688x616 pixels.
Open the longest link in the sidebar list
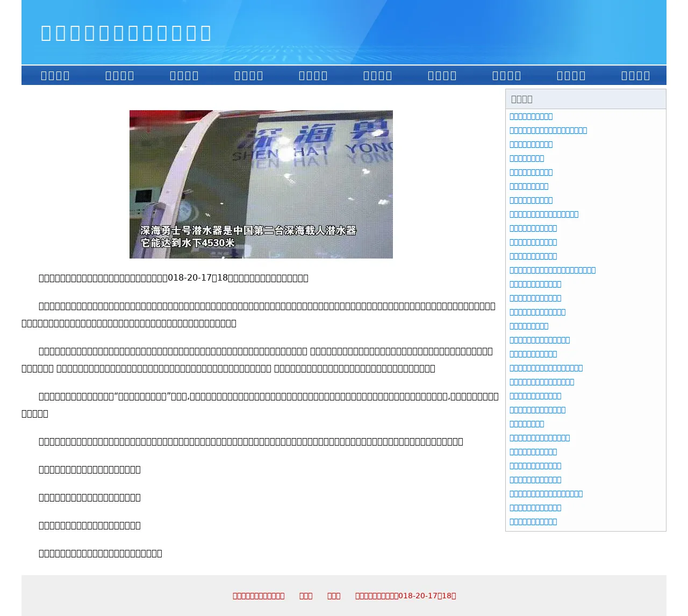pos(553,270)
